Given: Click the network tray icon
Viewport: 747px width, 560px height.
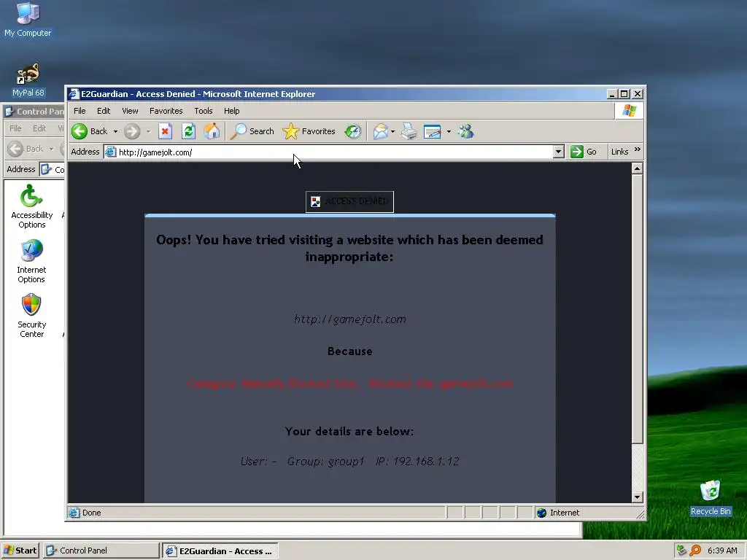Looking at the screenshot, I should click(x=682, y=551).
